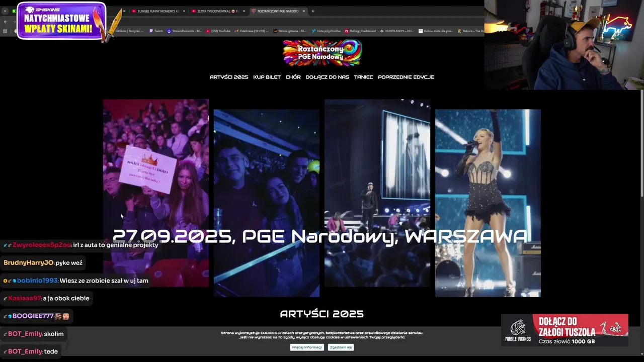Open the Reborn bookmark
The width and height of the screenshot is (644, 362).
(x=470, y=31)
